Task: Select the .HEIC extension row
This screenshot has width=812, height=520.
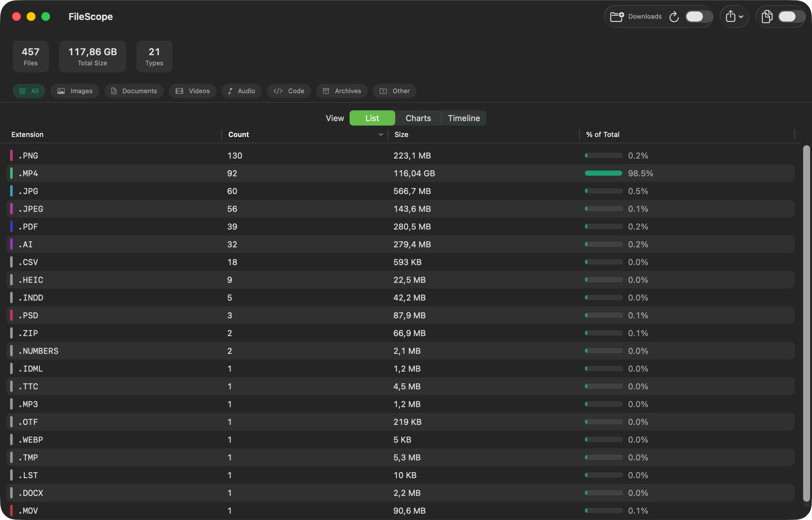Action: pos(401,280)
